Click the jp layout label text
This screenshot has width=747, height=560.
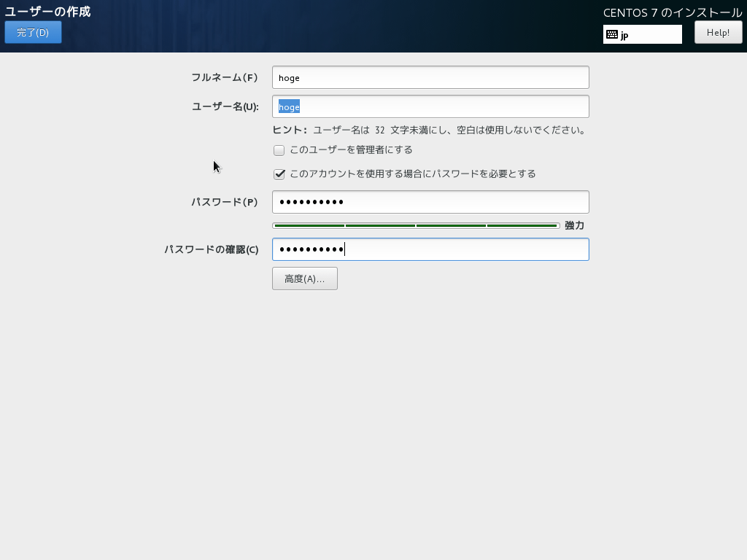pyautogui.click(x=626, y=34)
